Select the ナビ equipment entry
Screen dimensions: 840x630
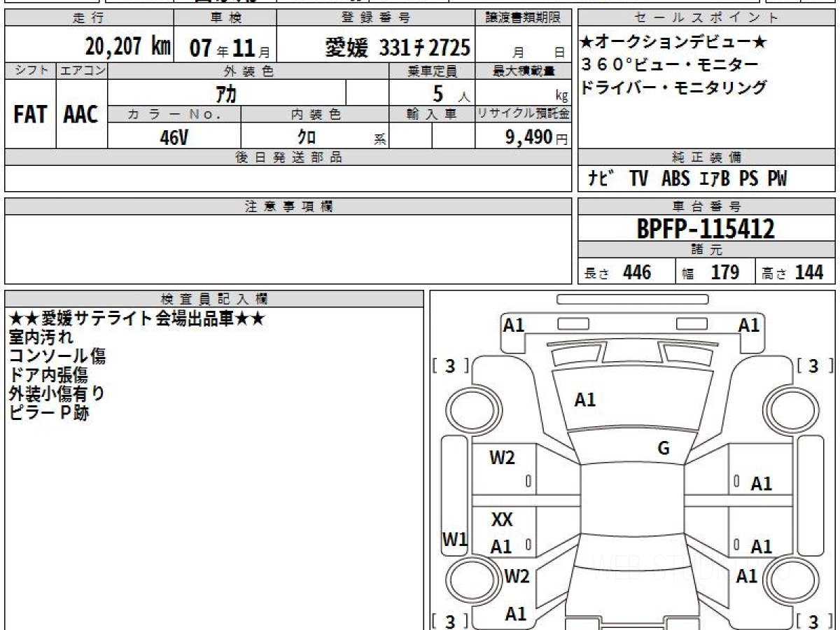coord(600,179)
